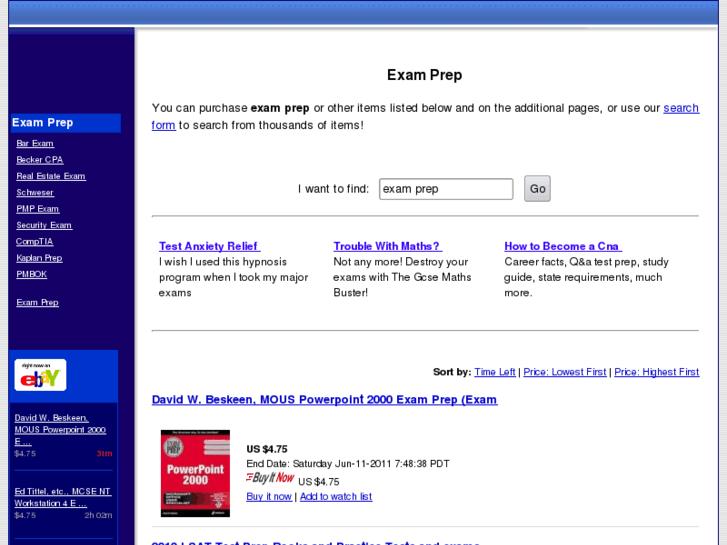Open the Exam Prep link below PMBOK
This screenshot has height=545, width=727.
coord(37,302)
